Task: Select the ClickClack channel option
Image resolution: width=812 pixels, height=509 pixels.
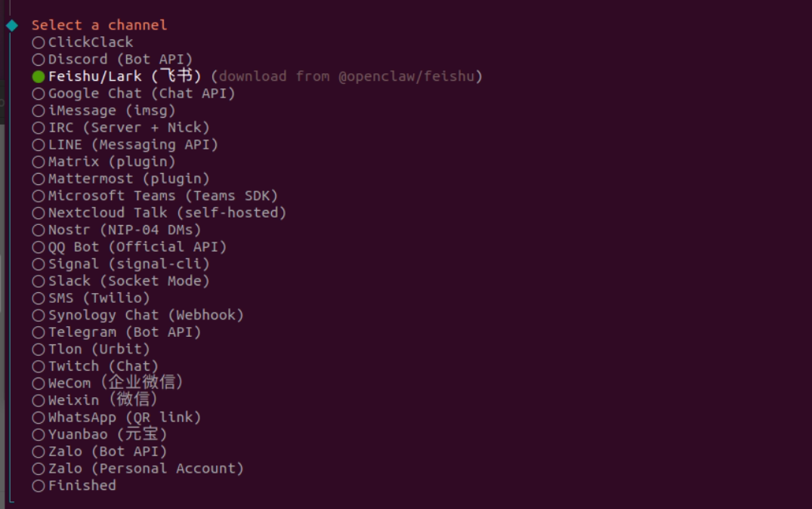Action: click(x=82, y=42)
